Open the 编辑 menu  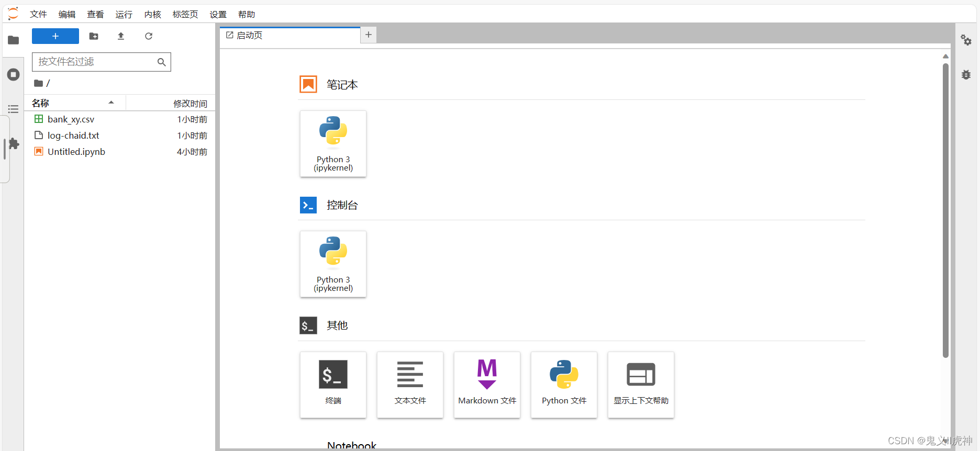tap(67, 14)
